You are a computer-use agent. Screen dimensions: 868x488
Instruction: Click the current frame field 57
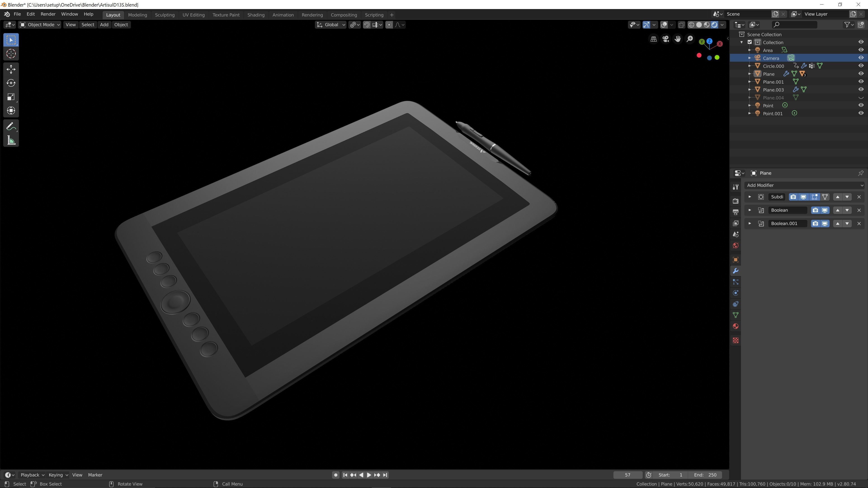pos(627,475)
